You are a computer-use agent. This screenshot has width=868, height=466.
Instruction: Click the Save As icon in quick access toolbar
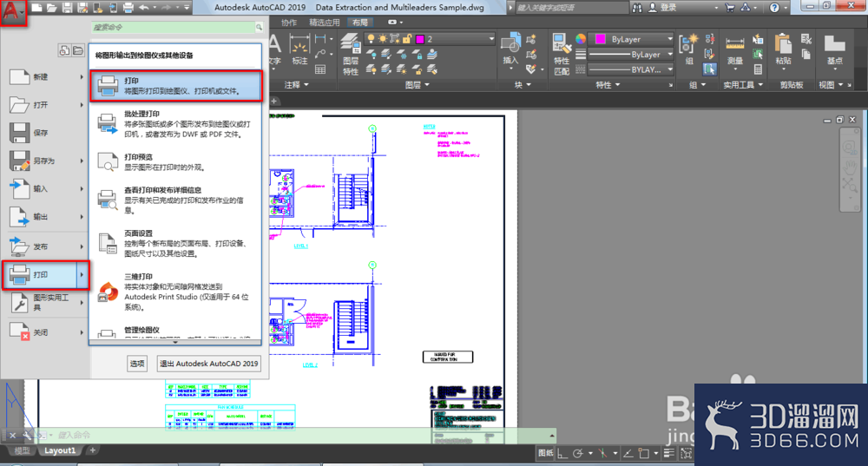point(82,8)
